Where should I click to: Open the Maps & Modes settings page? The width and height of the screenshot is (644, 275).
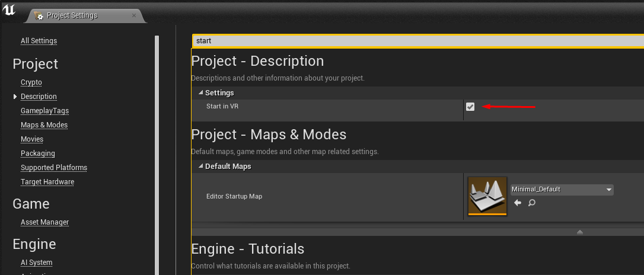pyautogui.click(x=44, y=125)
